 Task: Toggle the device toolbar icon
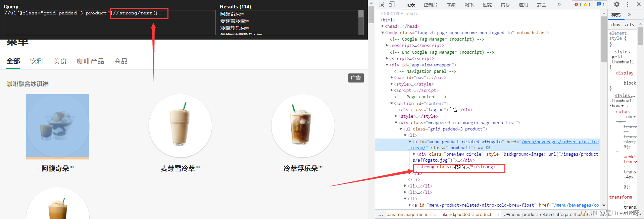coord(391,4)
